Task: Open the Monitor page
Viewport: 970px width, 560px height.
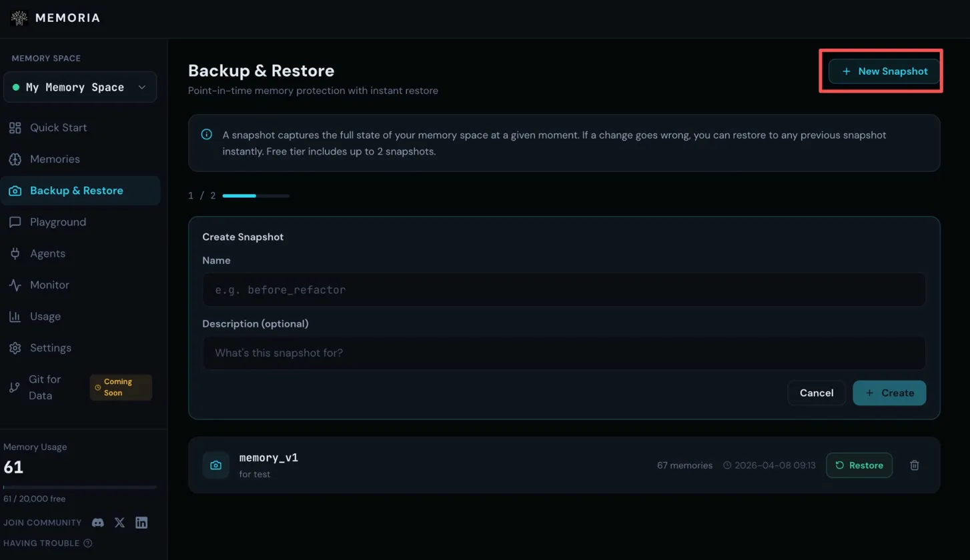Action: tap(49, 285)
